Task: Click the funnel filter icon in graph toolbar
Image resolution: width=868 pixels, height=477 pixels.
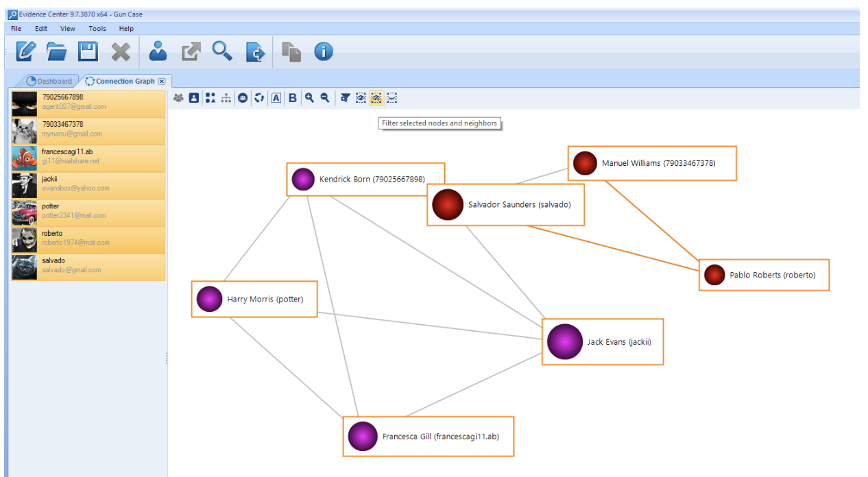Action: coord(346,98)
